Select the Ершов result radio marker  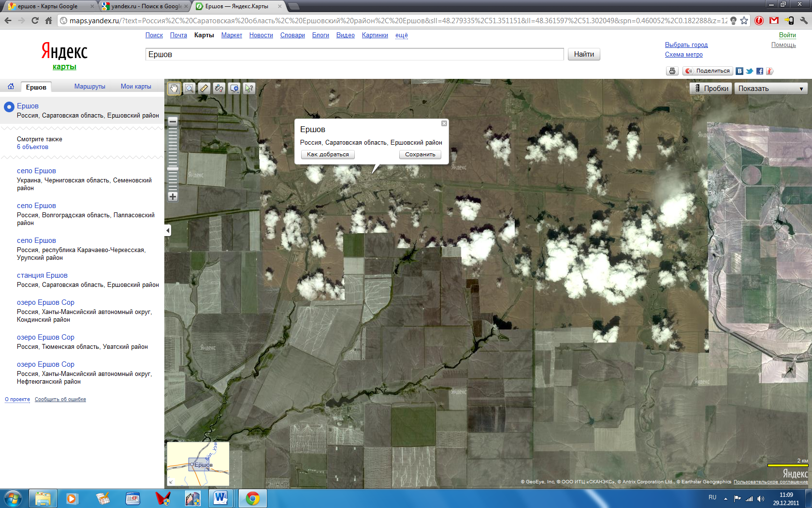9,106
